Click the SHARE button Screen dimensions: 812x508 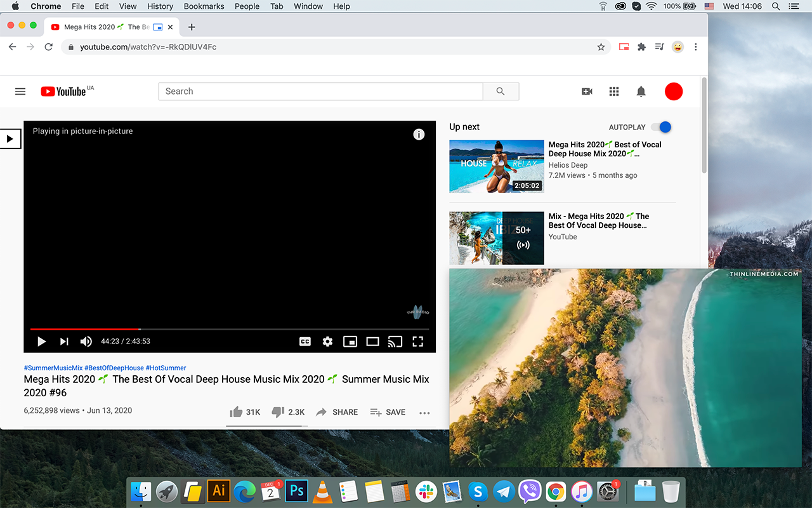(x=337, y=411)
